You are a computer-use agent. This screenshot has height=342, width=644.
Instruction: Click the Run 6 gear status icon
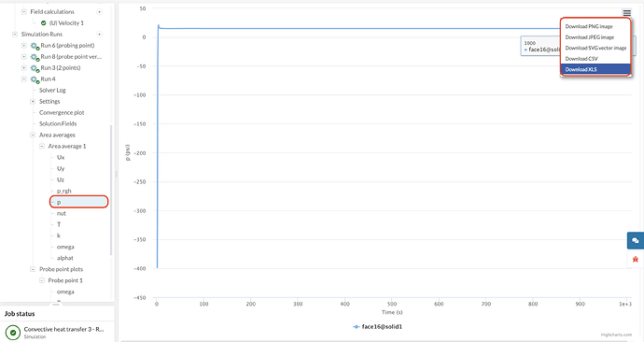coord(35,46)
